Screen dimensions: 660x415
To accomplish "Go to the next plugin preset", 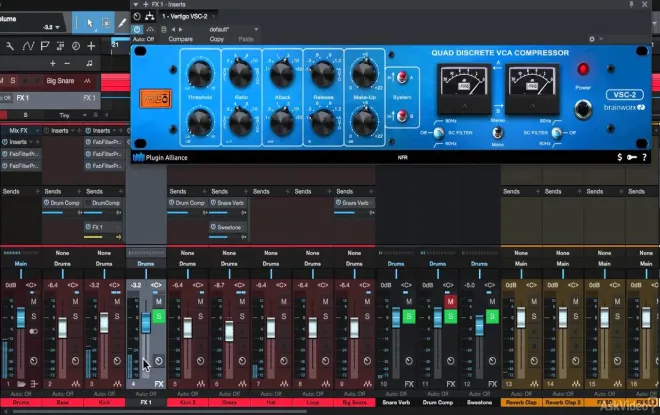I will coord(181,29).
